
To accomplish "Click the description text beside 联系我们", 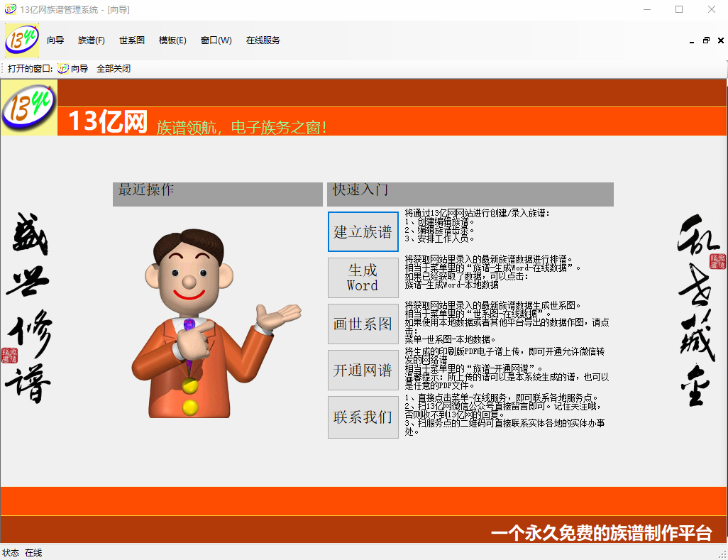I will click(505, 414).
